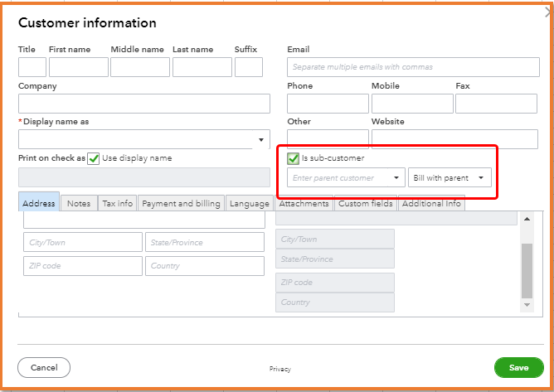Select the Payment and billing tab
This screenshot has width=554, height=392.
point(181,204)
